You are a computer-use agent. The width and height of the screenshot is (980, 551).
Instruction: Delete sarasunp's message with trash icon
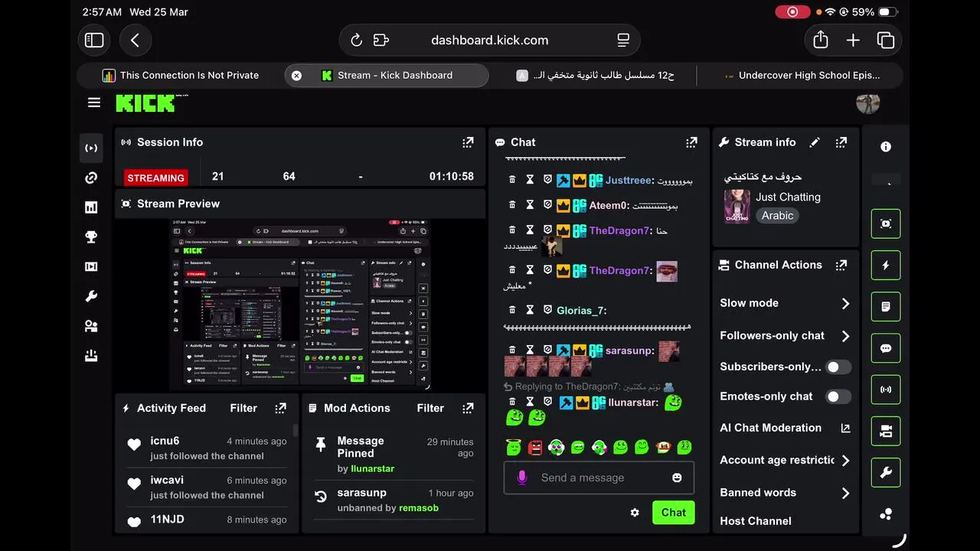tap(512, 350)
